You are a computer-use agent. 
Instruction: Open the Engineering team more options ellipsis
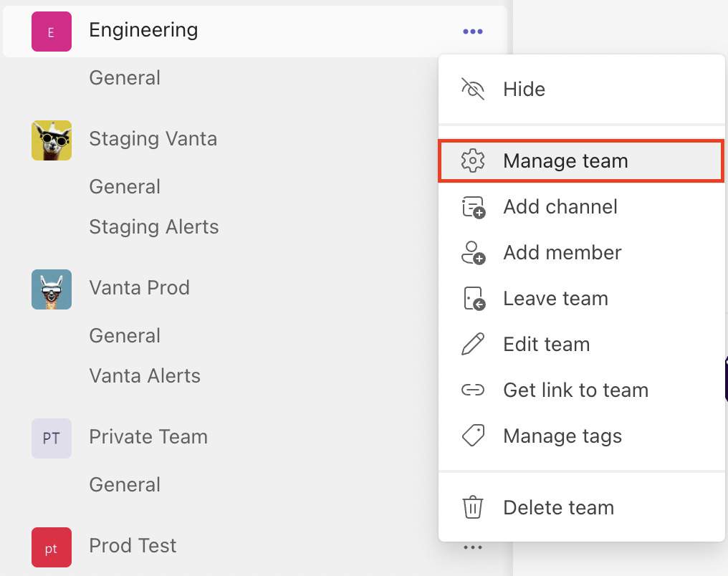(x=473, y=32)
